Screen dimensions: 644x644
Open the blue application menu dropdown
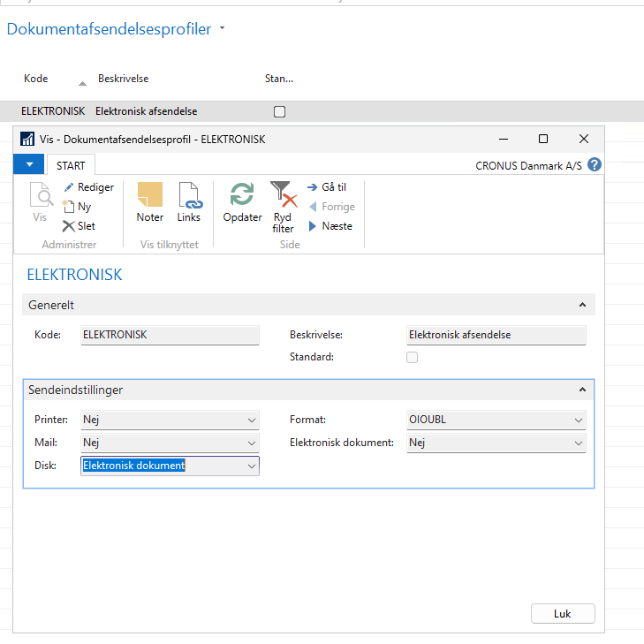(29, 164)
